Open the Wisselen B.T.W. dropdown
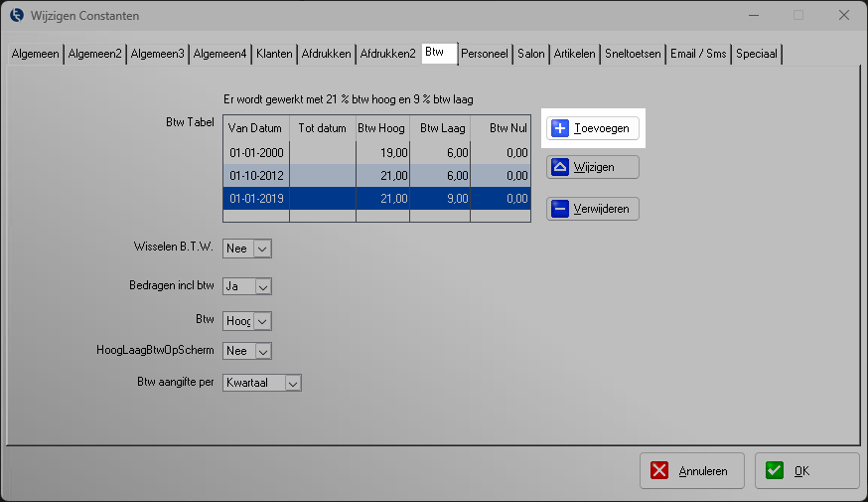Image resolution: width=868 pixels, height=502 pixels. coord(263,249)
